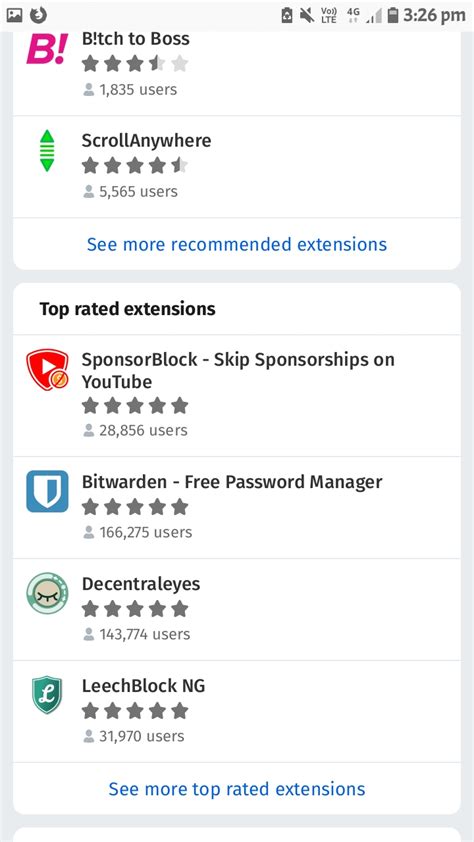The image size is (474, 842).
Task: Select the Bitwarden - Free Password Manager title
Action: click(232, 482)
